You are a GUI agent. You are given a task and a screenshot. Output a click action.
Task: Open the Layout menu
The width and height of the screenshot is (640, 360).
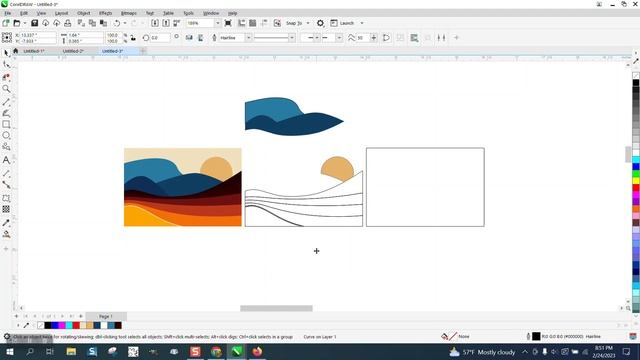pos(61,13)
